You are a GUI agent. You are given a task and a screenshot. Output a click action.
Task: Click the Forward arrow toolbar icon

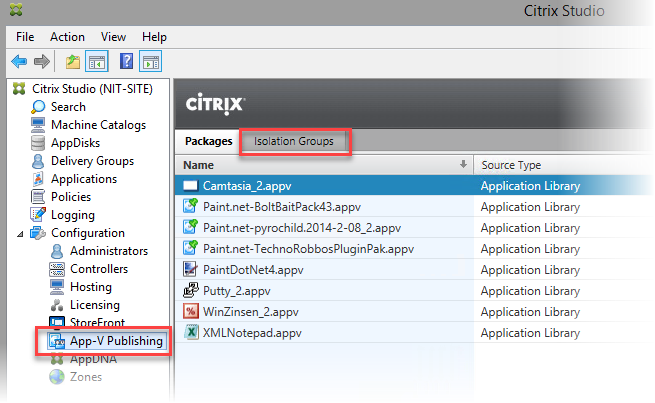click(x=42, y=61)
